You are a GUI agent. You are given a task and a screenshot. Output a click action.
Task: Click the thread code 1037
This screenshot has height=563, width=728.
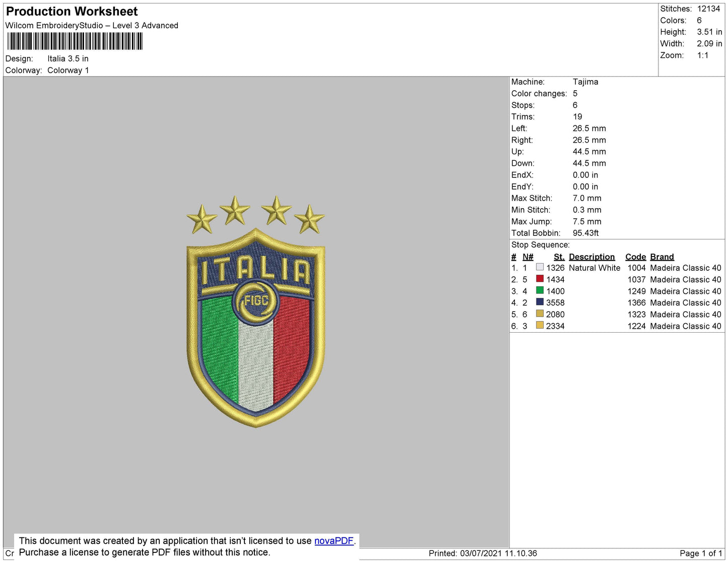tap(637, 279)
